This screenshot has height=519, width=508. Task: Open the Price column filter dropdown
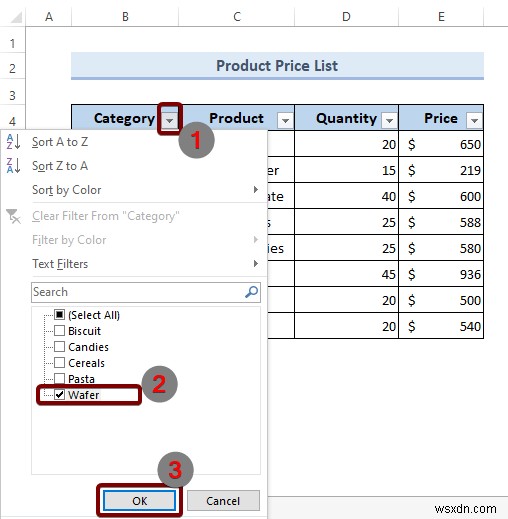(x=474, y=120)
